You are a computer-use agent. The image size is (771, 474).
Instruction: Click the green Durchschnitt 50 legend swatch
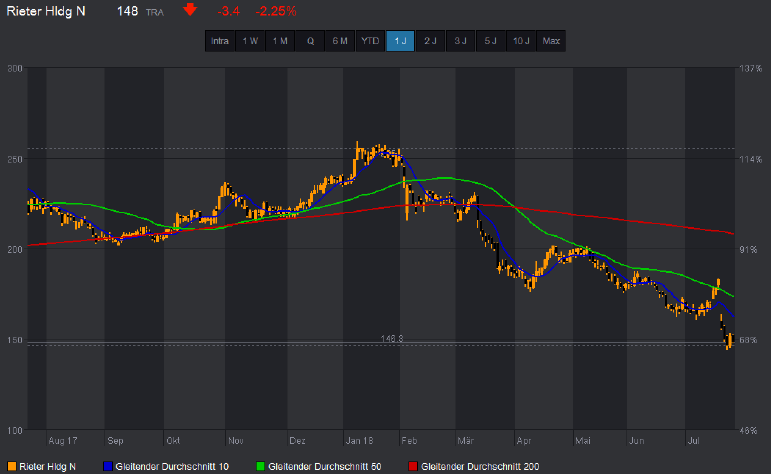(x=261, y=466)
